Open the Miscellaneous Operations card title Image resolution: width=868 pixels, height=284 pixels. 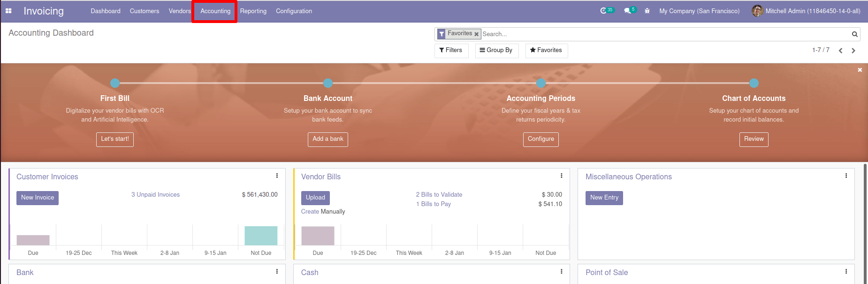pyautogui.click(x=629, y=177)
